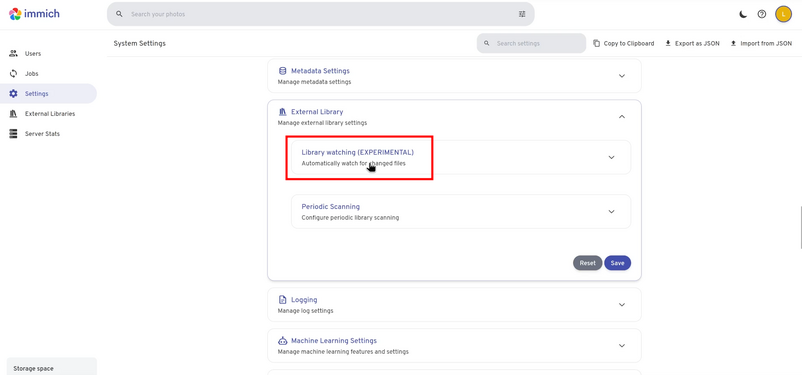Image resolution: width=802 pixels, height=375 pixels.
Task: Click the Machine Learning robot icon
Action: tap(282, 341)
